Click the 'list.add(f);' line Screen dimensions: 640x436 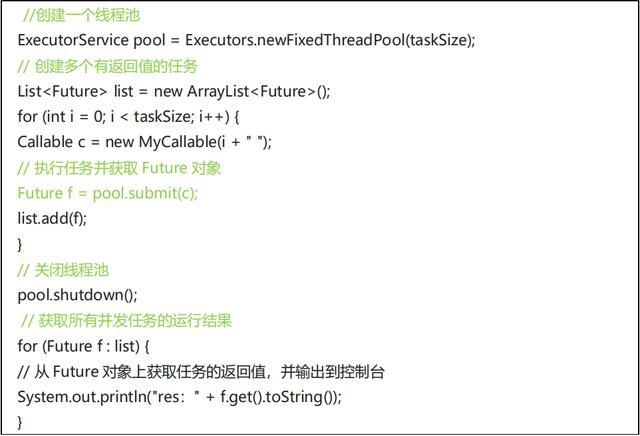pos(52,218)
